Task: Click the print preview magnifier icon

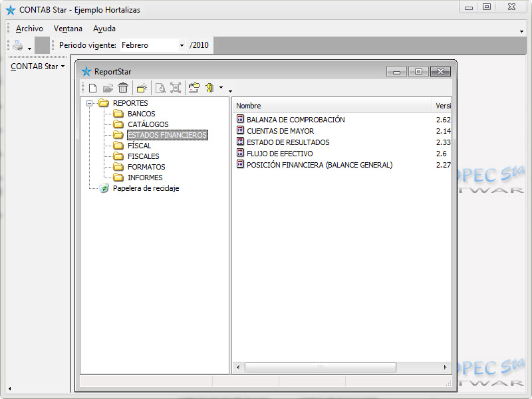Action: [x=160, y=88]
